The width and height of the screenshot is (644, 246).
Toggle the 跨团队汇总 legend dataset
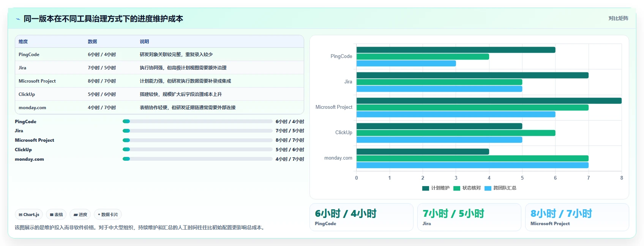point(500,188)
